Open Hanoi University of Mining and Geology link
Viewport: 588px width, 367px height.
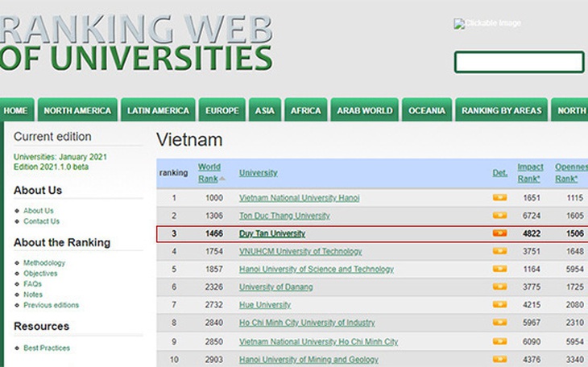(309, 360)
